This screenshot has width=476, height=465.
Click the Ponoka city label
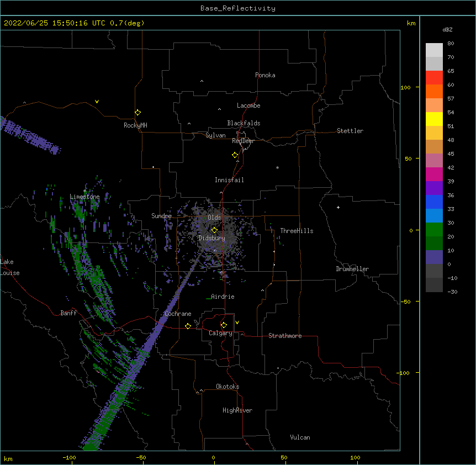point(265,75)
